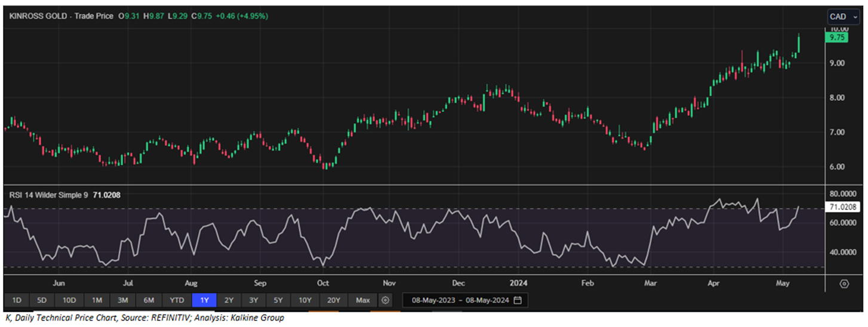Screen dimensions: 868x327
Task: Select the 5D time range
Action: pyautogui.click(x=42, y=300)
